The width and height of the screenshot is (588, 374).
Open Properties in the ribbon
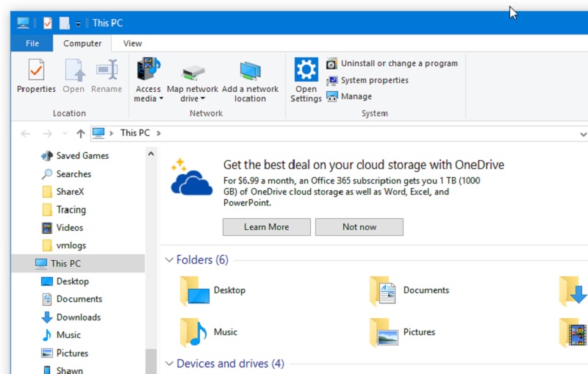36,76
